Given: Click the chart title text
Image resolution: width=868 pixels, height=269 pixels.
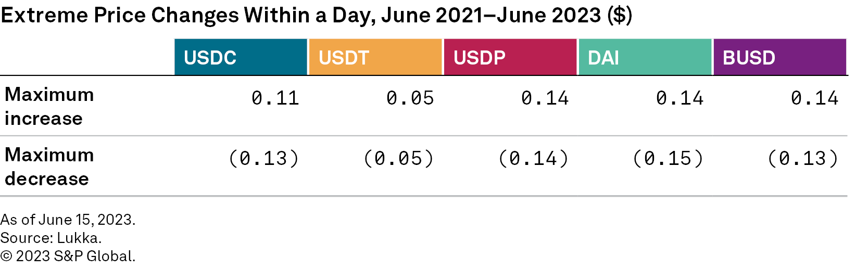Looking at the screenshot, I should pyautogui.click(x=316, y=16).
